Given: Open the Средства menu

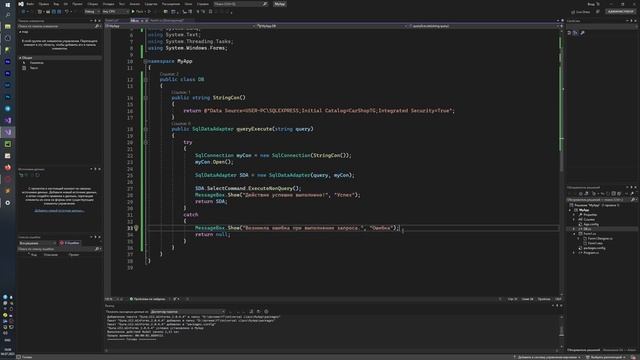Looking at the screenshot, I should pos(151,4).
